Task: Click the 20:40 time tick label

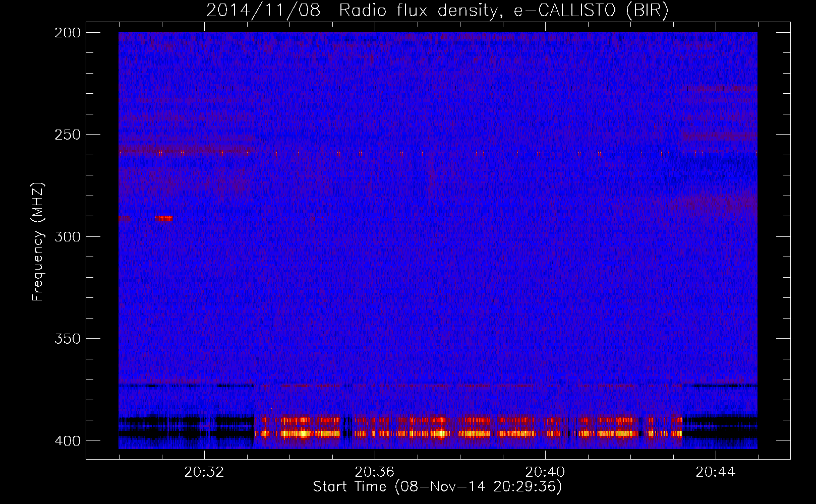Action: (x=545, y=472)
